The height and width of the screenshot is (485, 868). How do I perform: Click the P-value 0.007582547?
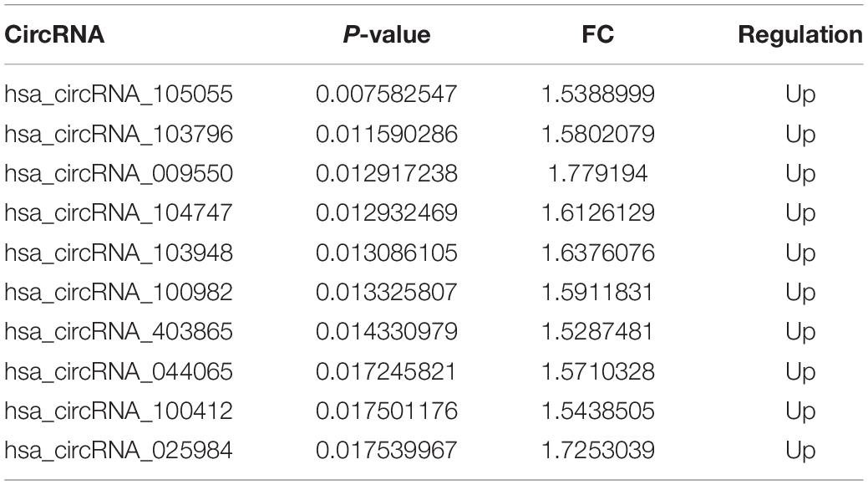point(387,94)
